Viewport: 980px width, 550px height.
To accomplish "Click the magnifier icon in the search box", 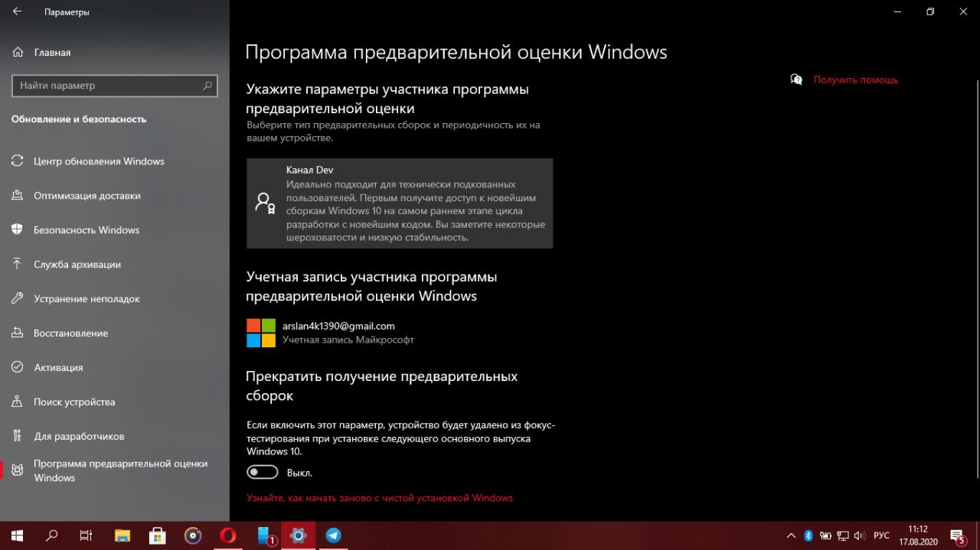I will pos(207,86).
